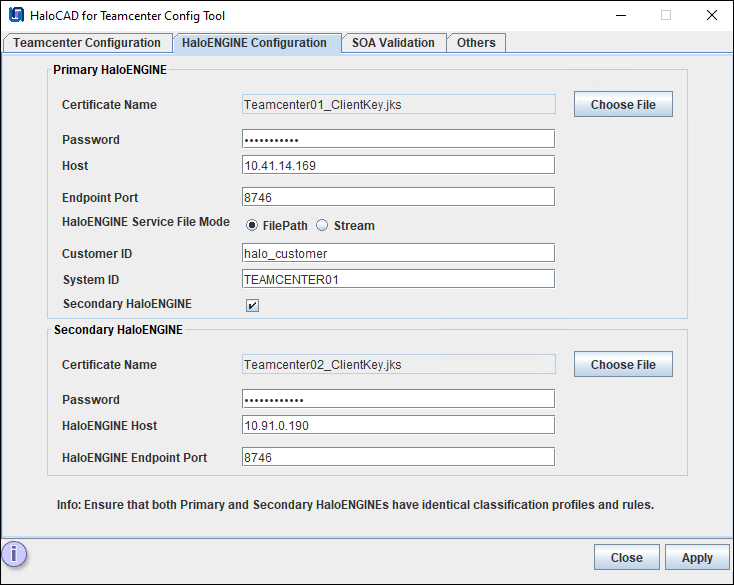Click the HaloENGINE Endpoint Port field
This screenshot has width=734, height=585.
[398, 457]
